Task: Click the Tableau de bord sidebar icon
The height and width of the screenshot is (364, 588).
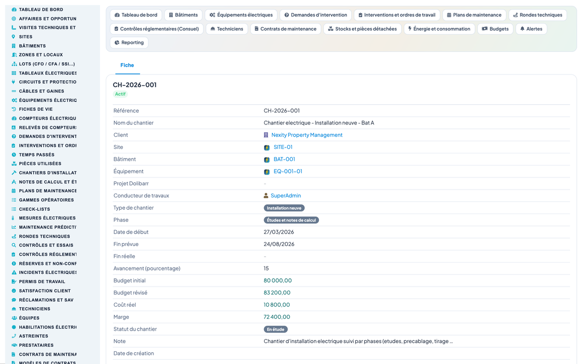Action: 14,9
